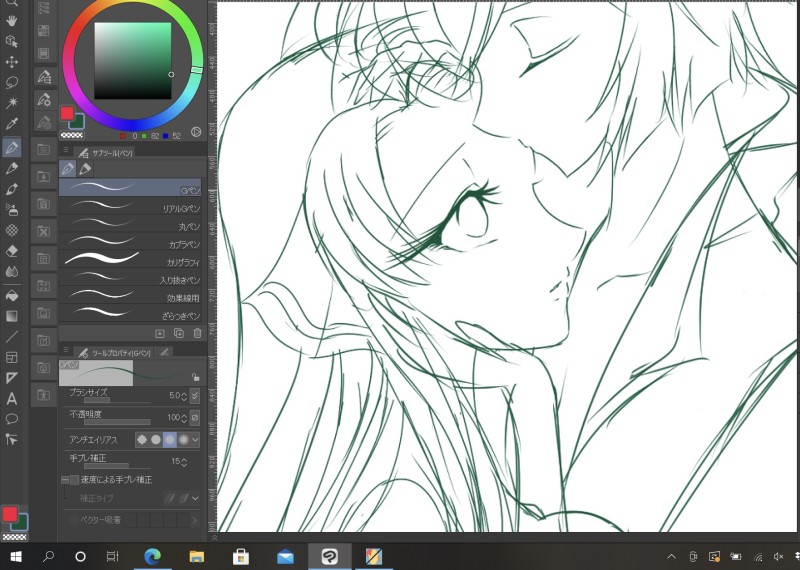Select the Lasso selection tool
The height and width of the screenshot is (570, 800).
pyautogui.click(x=12, y=83)
